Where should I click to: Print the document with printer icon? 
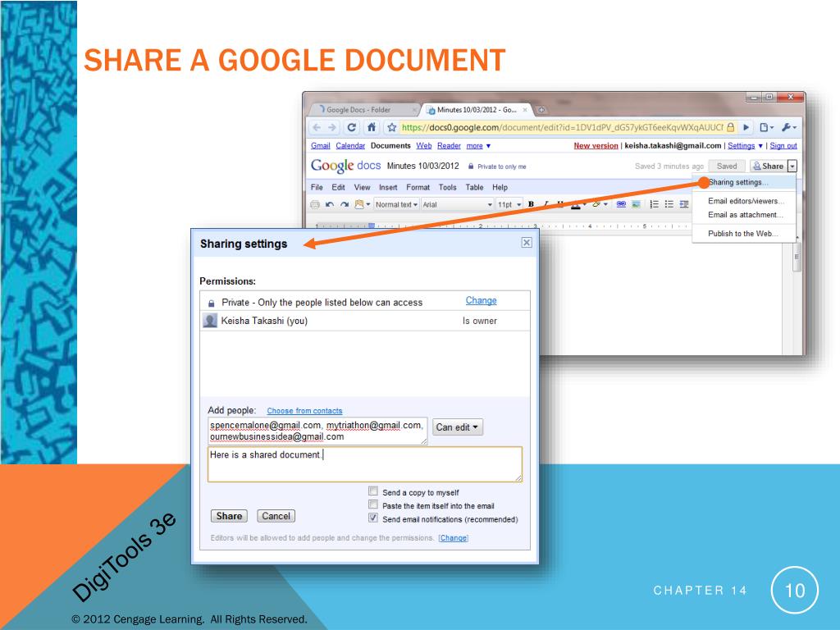(315, 204)
